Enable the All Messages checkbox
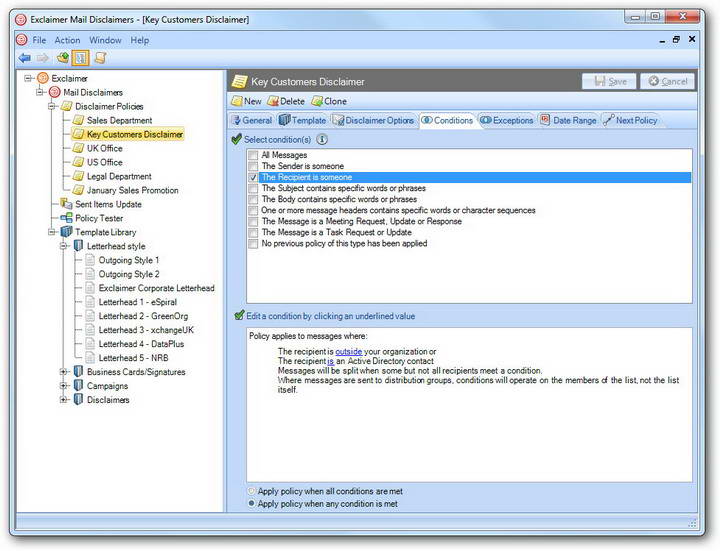Viewport: 720px width, 551px height. click(253, 156)
